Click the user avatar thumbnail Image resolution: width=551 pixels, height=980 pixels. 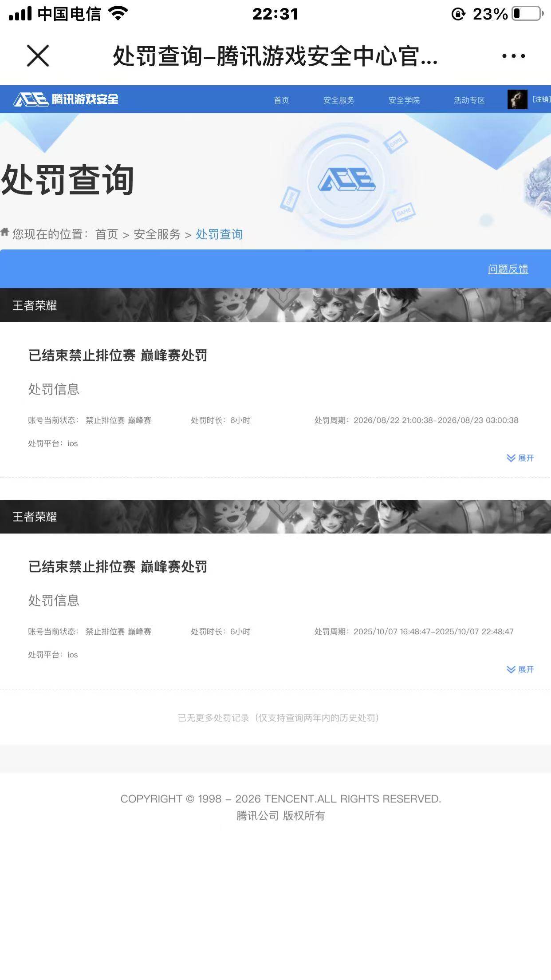tap(517, 99)
